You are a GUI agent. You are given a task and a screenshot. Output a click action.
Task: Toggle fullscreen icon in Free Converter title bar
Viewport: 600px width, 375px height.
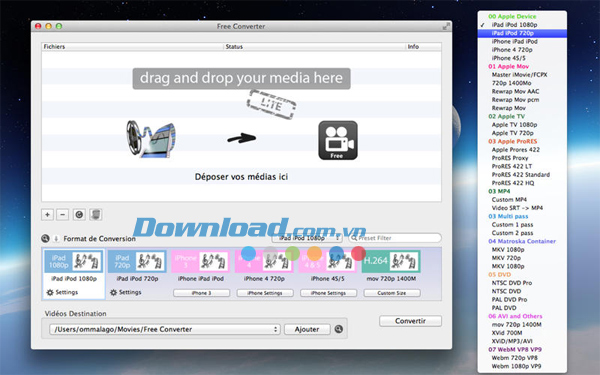[x=446, y=26]
